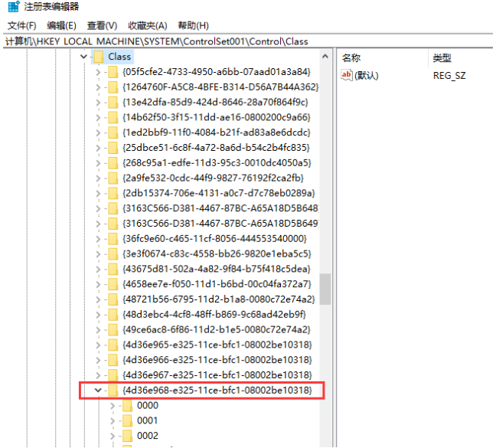Click the tree pane vertical scrollbar thumb
Image resolution: width=496 pixels, height=448 pixels.
click(325, 289)
